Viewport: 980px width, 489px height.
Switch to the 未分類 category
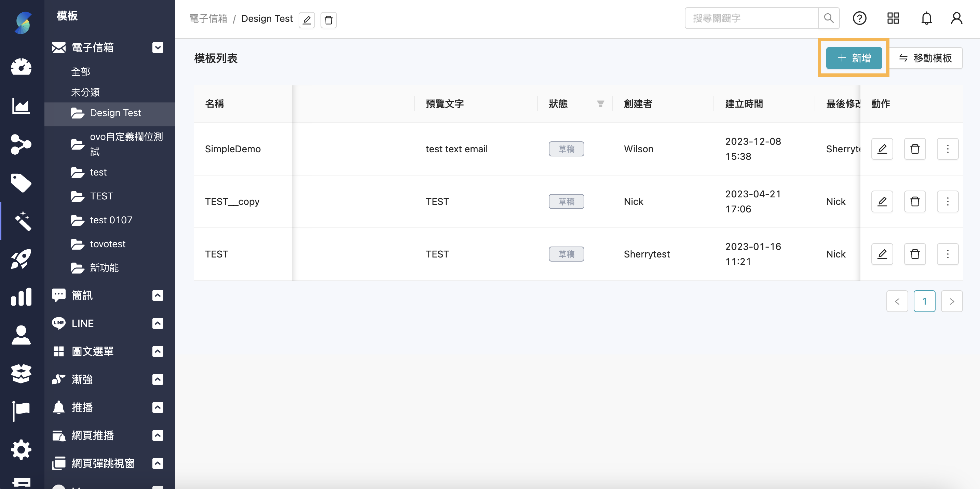(85, 92)
